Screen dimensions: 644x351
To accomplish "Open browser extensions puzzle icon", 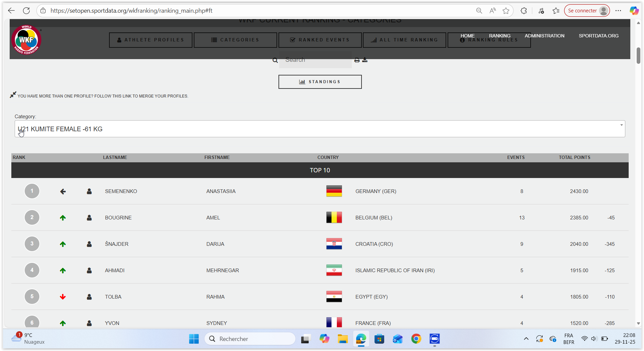I will [524, 11].
